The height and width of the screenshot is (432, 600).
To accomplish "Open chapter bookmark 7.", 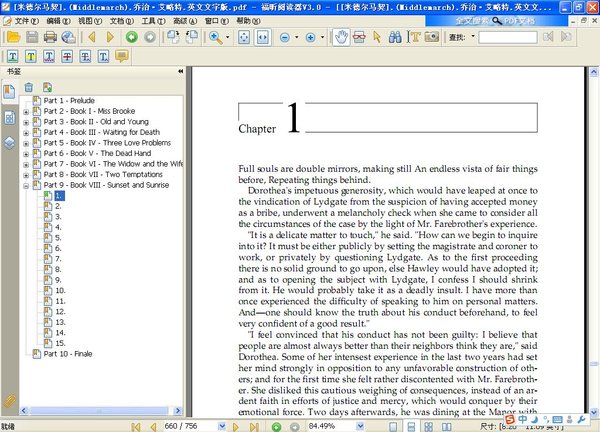I will [x=58, y=259].
